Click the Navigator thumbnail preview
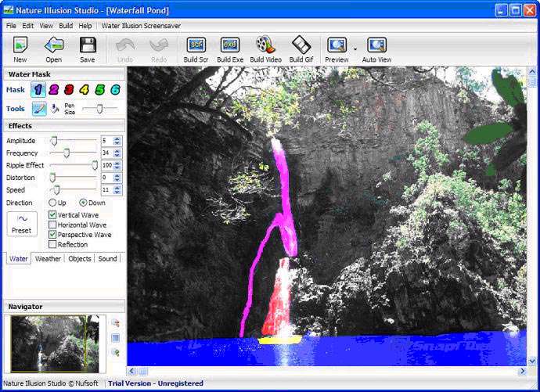The image size is (540, 392). (x=55, y=344)
